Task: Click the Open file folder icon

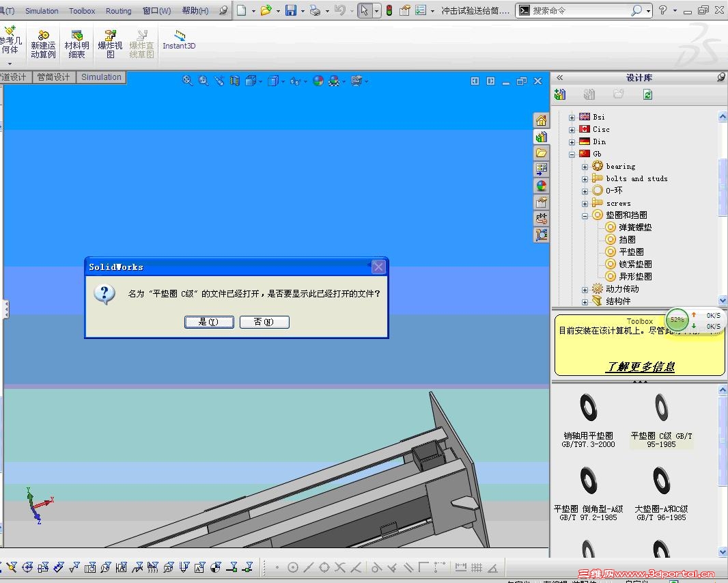Action: coord(266,10)
